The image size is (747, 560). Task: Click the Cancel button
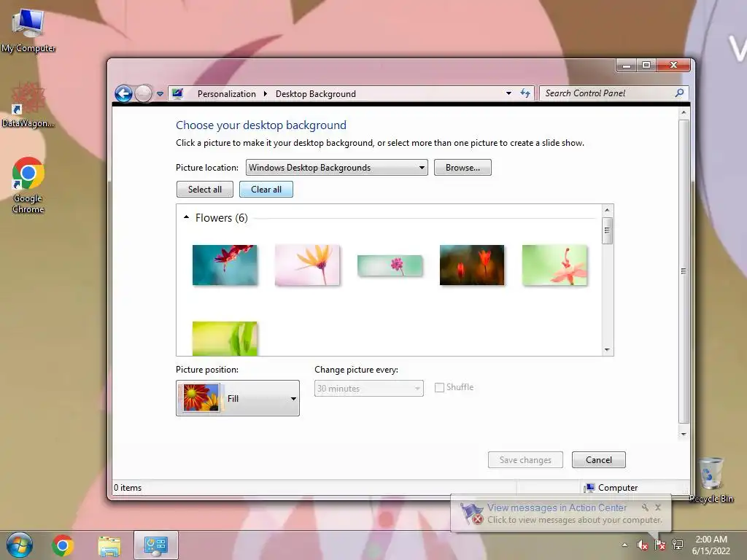[598, 460]
